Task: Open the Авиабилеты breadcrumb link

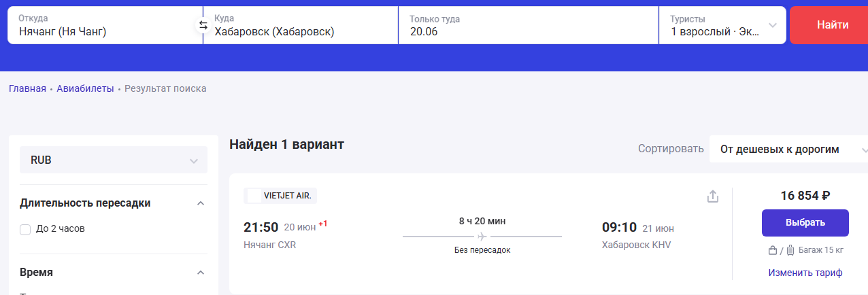Action: 85,88
